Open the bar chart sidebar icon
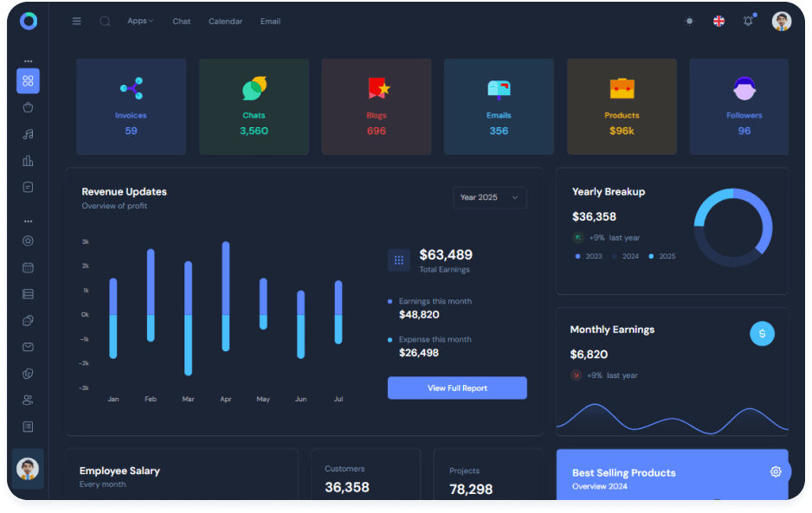This screenshot has width=812, height=513. (x=28, y=161)
